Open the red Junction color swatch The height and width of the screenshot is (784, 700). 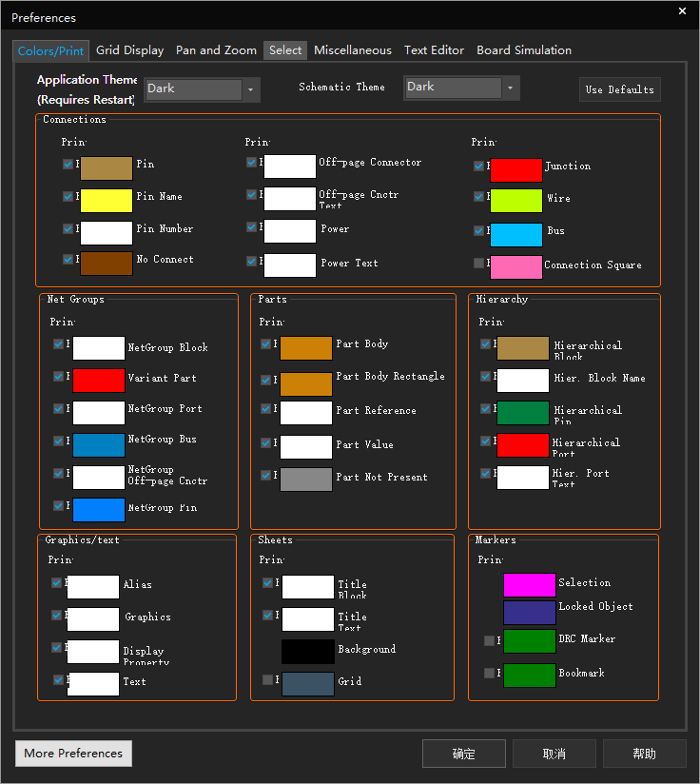515,170
